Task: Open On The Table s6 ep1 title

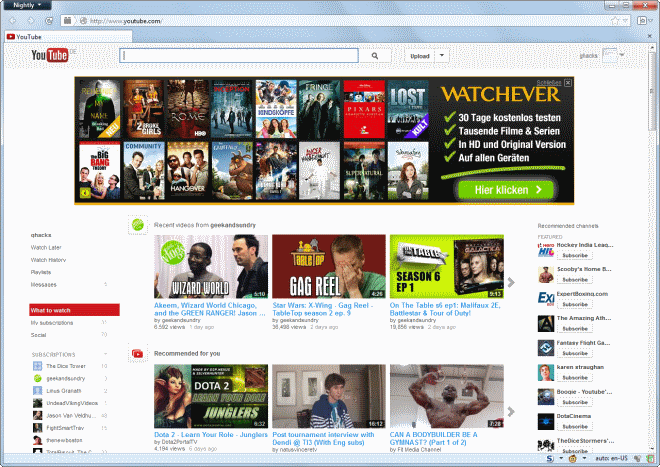Action: click(x=445, y=309)
